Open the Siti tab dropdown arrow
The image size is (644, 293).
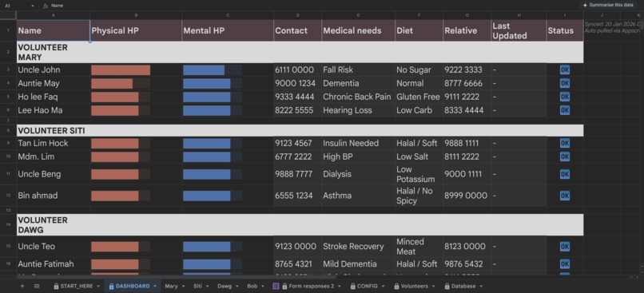tap(207, 287)
